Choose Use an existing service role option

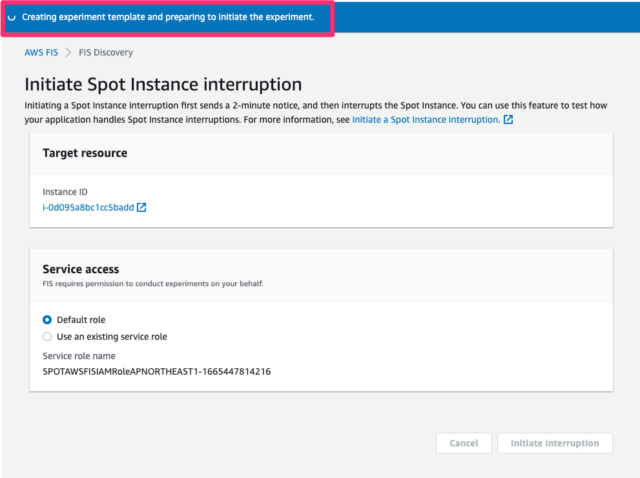tap(48, 337)
